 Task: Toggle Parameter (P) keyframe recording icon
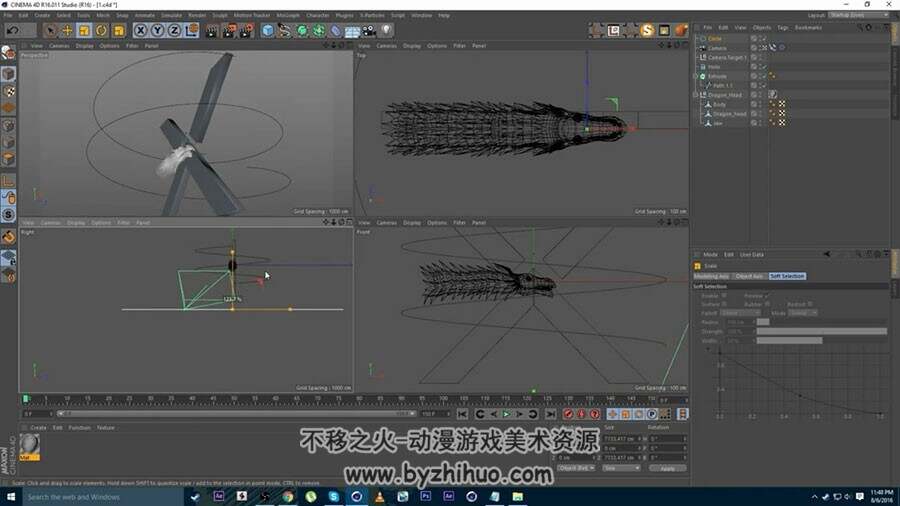tap(652, 414)
